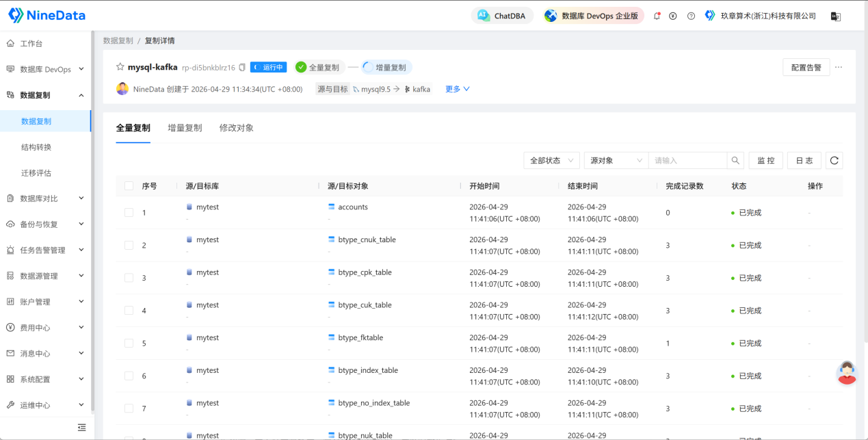The height and width of the screenshot is (440, 868).
Task: Click the accounts table icon
Action: 332,207
